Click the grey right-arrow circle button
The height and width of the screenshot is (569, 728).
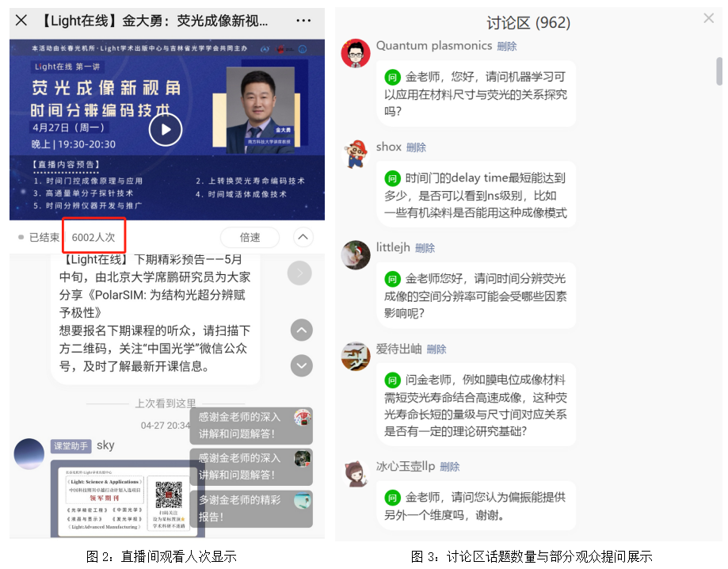[299, 273]
